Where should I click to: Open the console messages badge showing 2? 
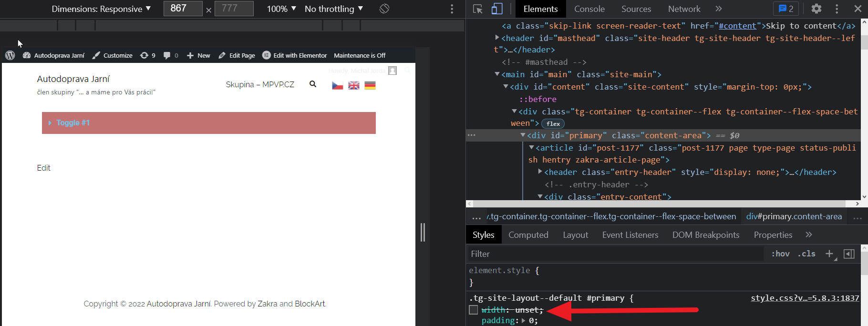point(786,9)
